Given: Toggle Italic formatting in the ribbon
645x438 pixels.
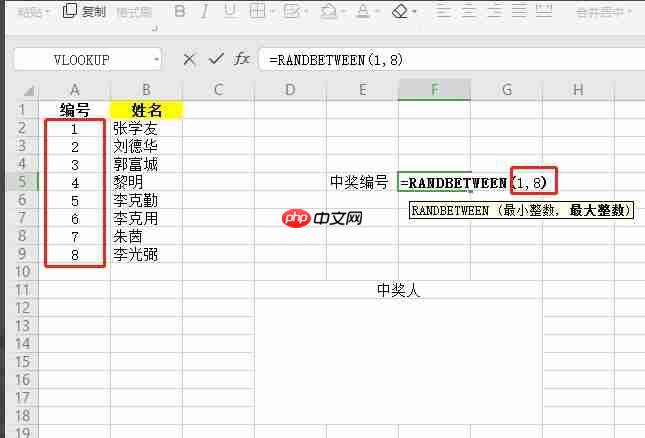Looking at the screenshot, I should tap(204, 12).
